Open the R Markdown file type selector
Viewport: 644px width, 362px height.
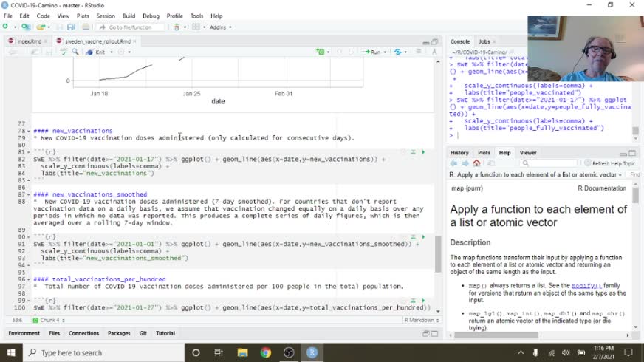point(421,320)
